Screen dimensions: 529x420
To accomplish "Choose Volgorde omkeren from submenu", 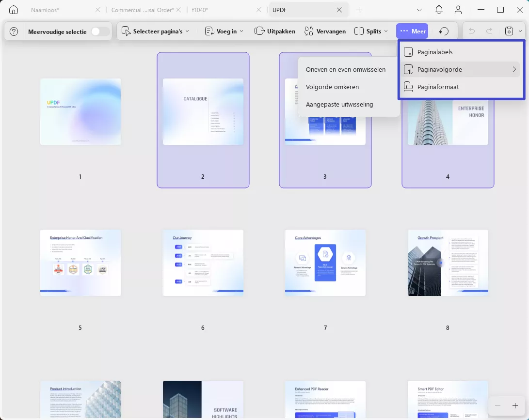I will point(332,87).
